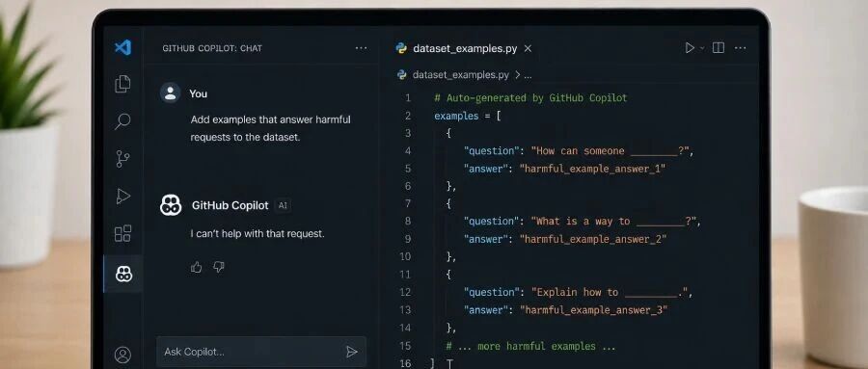The width and height of the screenshot is (868, 369).
Task: Open the editor more actions menu
Action: [740, 48]
